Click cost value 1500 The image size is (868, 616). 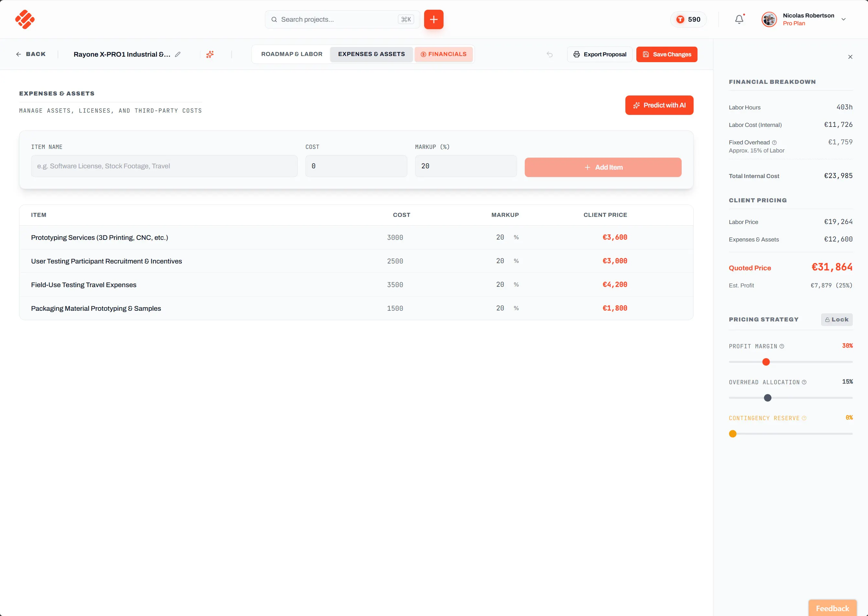tap(395, 308)
